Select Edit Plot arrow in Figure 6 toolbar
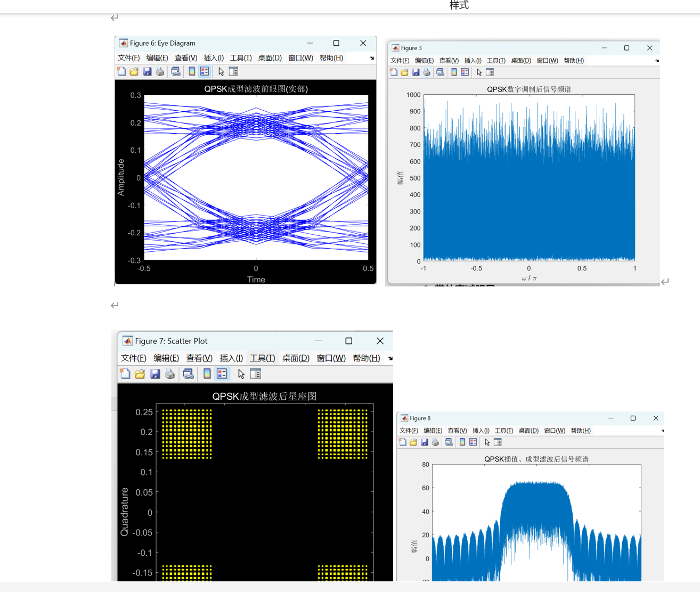Viewport: 700px width, 592px height. 221,71
